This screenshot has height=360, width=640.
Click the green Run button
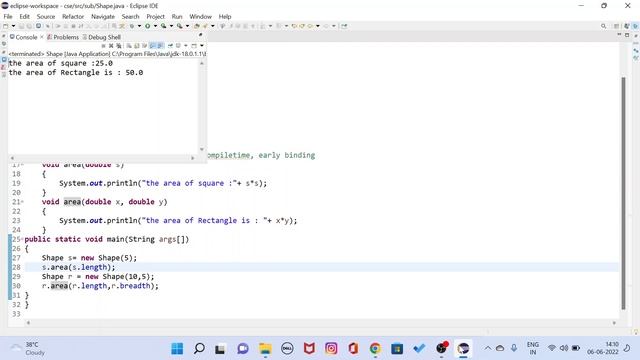click(147, 26)
